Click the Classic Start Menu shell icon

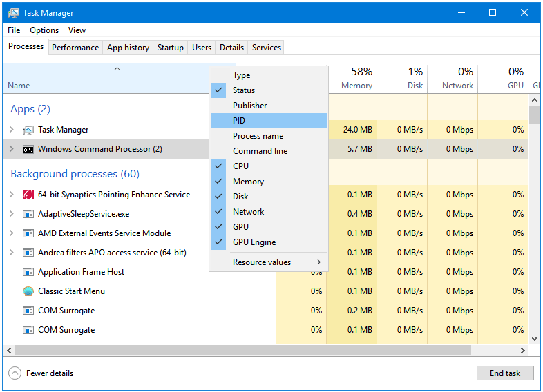click(x=28, y=291)
